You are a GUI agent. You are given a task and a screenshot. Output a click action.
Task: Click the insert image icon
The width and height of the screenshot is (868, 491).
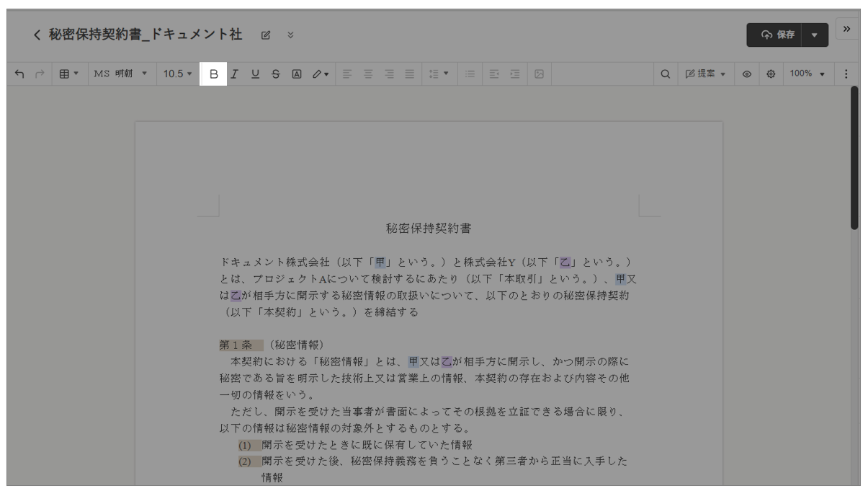pyautogui.click(x=538, y=74)
